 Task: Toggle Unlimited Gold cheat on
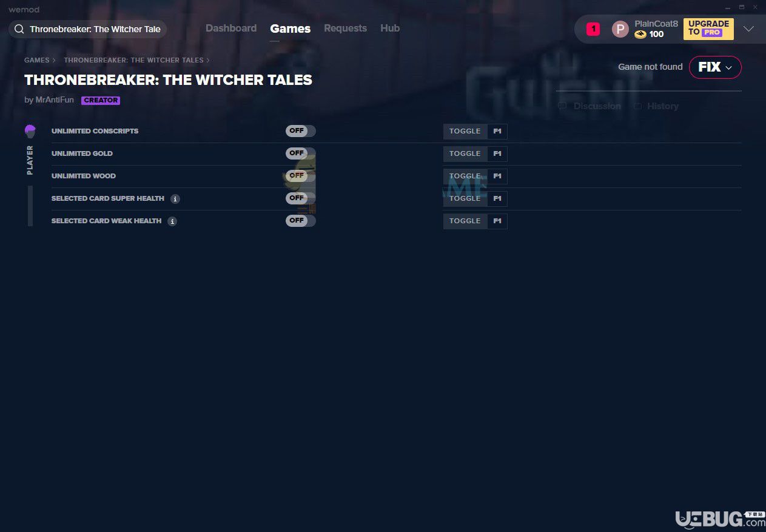click(x=301, y=153)
